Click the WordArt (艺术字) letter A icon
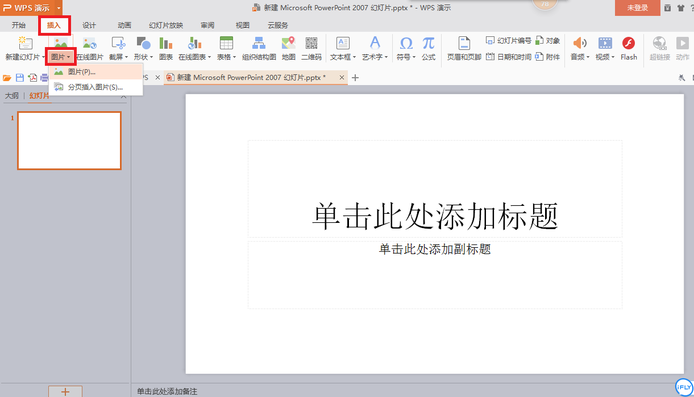 point(374,43)
